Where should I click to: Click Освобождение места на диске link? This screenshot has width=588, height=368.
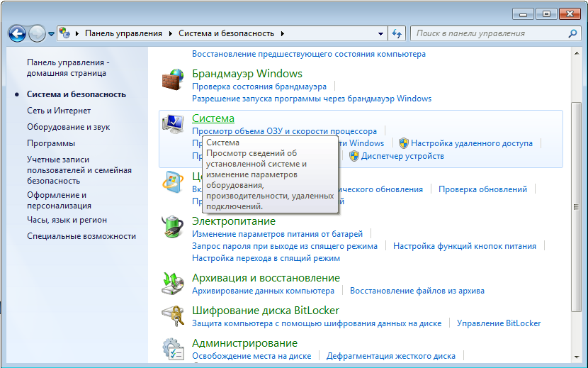pos(251,356)
